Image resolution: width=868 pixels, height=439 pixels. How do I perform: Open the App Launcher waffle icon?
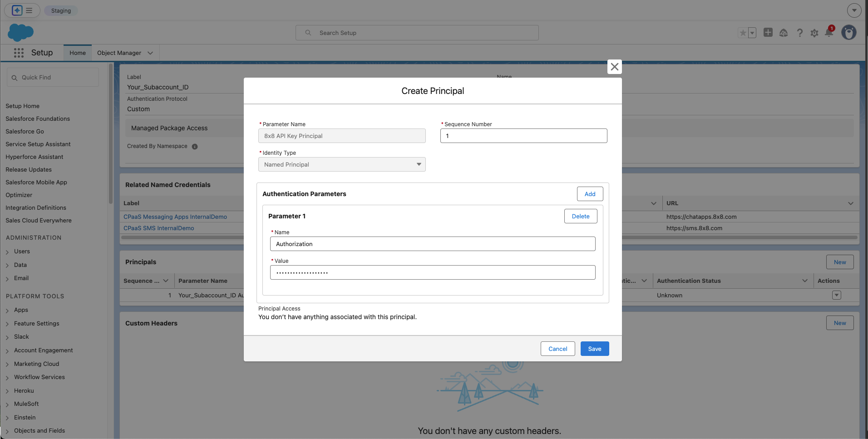(19, 53)
